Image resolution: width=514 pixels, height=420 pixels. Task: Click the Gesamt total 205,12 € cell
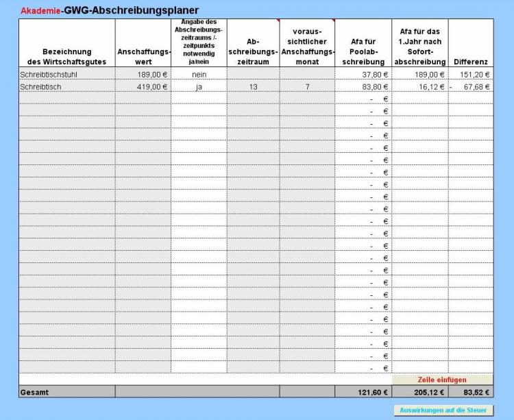tap(419, 393)
